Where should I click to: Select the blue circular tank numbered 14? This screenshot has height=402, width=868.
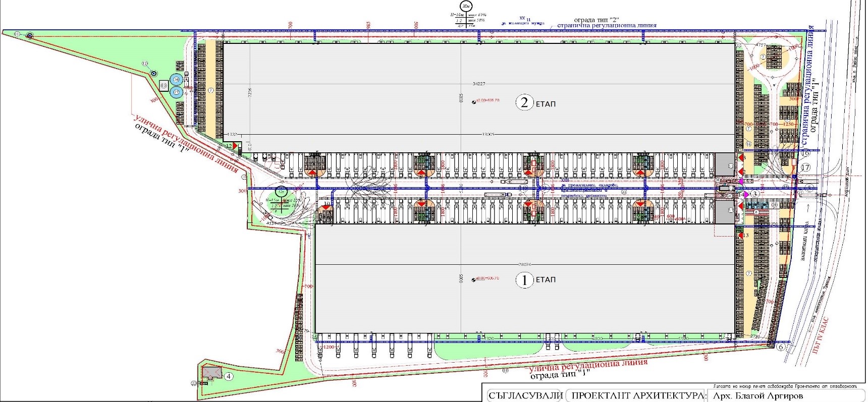[x=176, y=80]
